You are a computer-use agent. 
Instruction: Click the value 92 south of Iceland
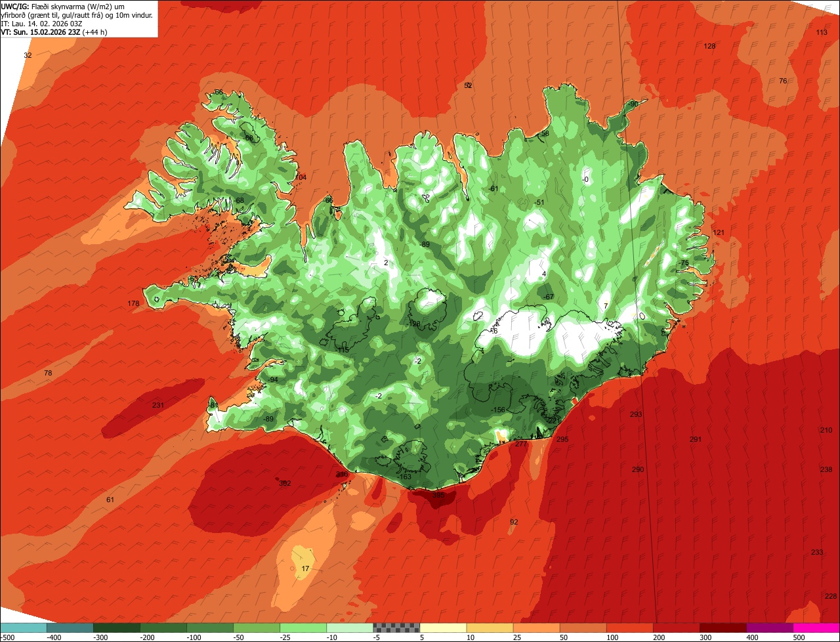tap(514, 522)
